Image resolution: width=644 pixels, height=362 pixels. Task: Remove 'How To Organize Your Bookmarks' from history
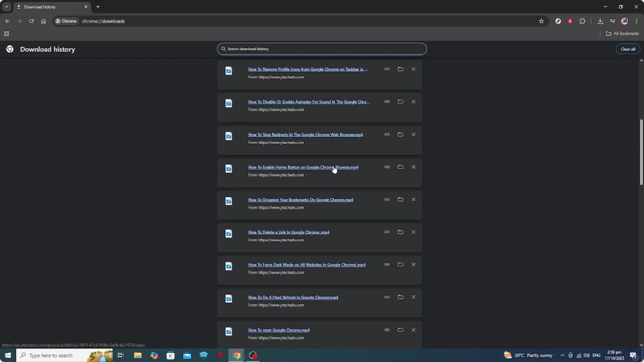pyautogui.click(x=414, y=199)
